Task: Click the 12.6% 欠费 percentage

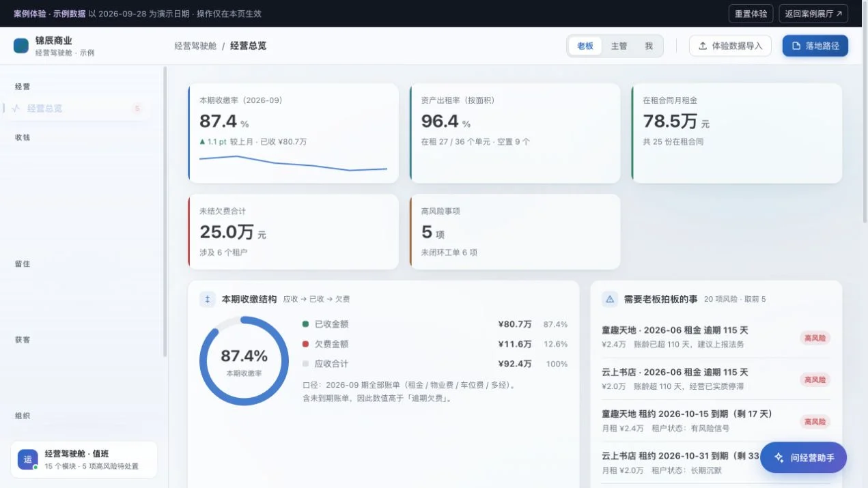Action: tap(555, 344)
